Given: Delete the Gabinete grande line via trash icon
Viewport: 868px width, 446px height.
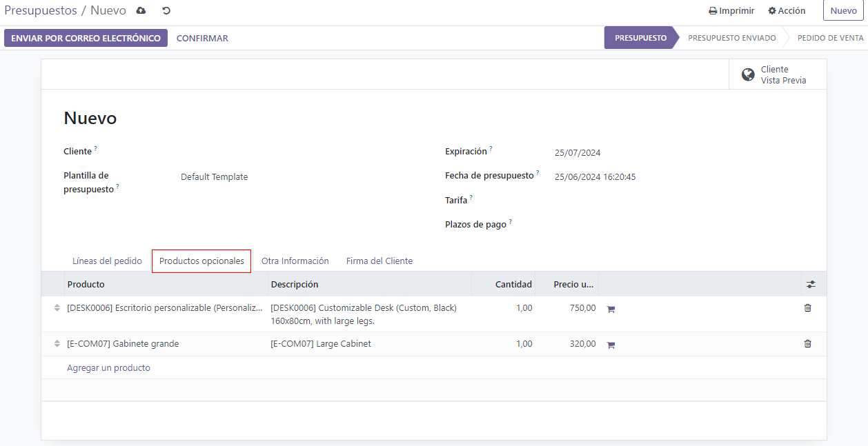Looking at the screenshot, I should coord(807,344).
